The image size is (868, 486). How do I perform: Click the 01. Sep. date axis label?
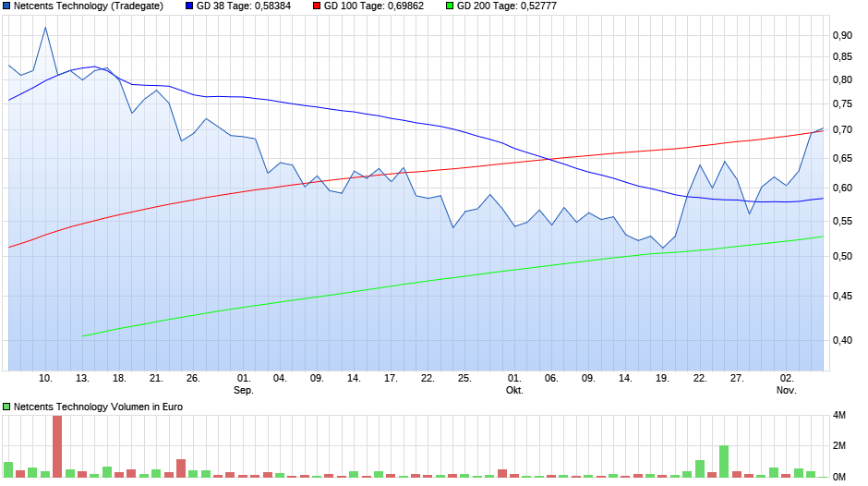[244, 384]
